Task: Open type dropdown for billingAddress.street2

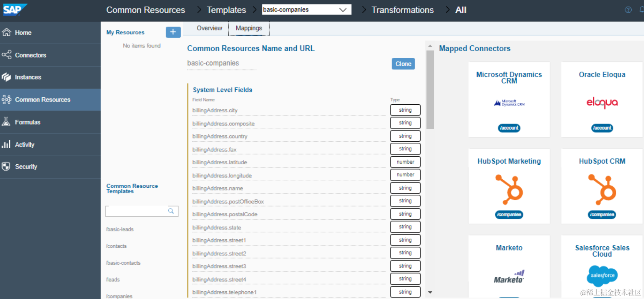Action: coord(405,253)
